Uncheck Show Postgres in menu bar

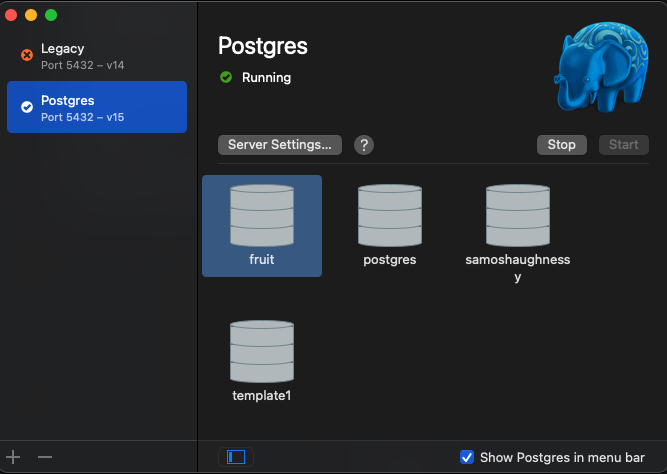467,457
